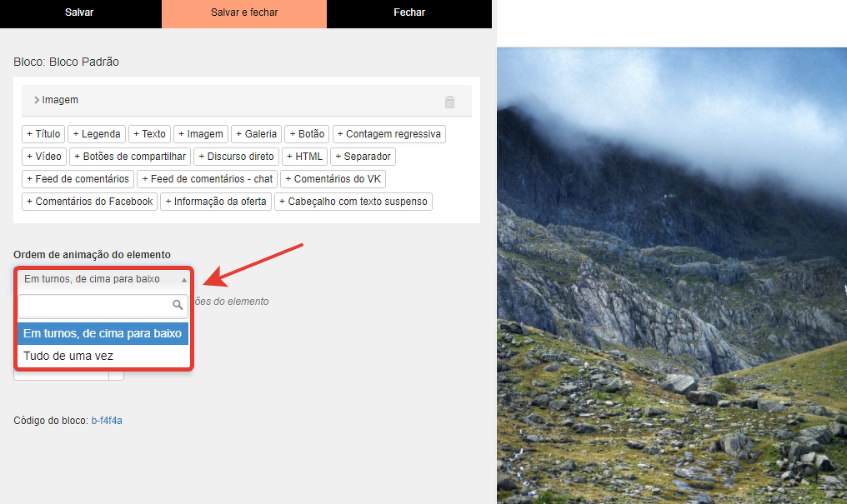
Task: Insert Contagem regressiva element
Action: tap(389, 134)
